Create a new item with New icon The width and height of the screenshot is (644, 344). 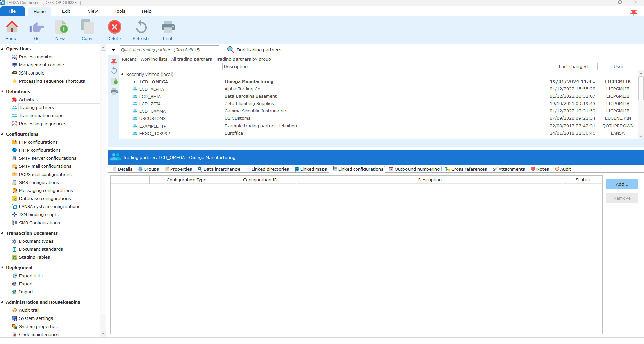(61, 27)
